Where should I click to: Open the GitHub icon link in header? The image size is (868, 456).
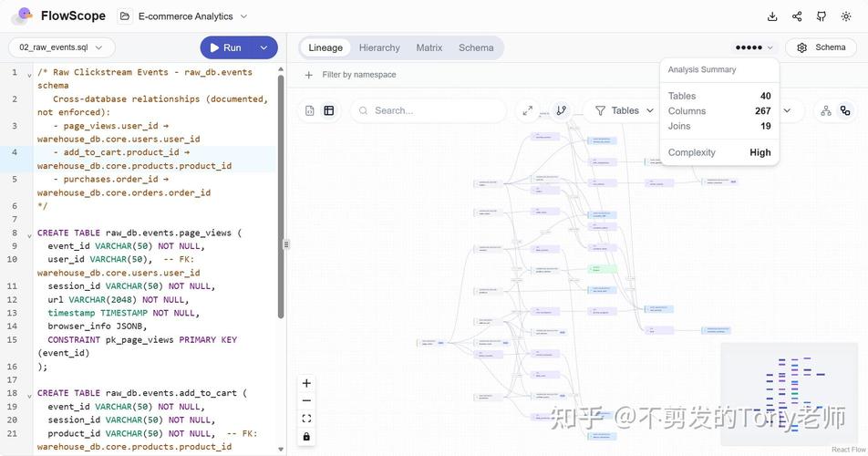[821, 16]
